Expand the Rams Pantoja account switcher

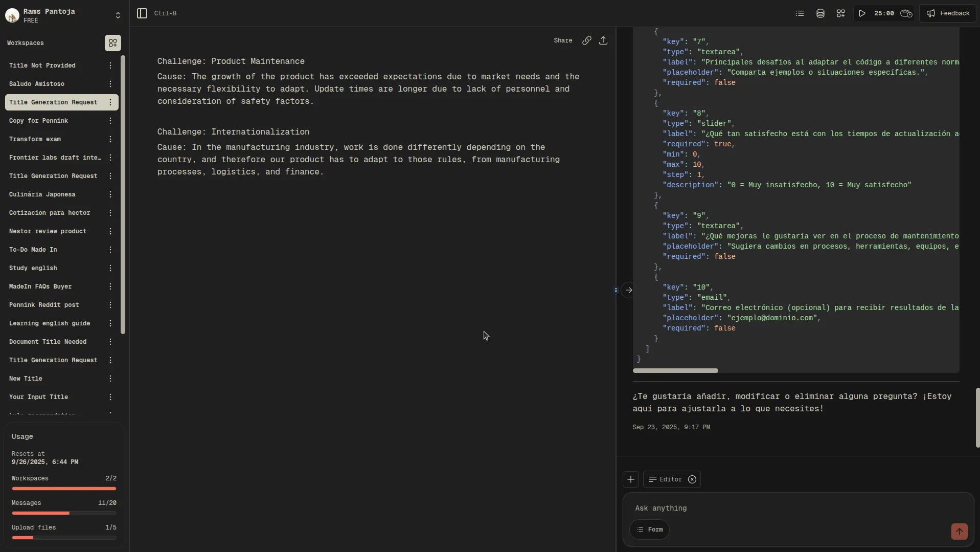(118, 15)
